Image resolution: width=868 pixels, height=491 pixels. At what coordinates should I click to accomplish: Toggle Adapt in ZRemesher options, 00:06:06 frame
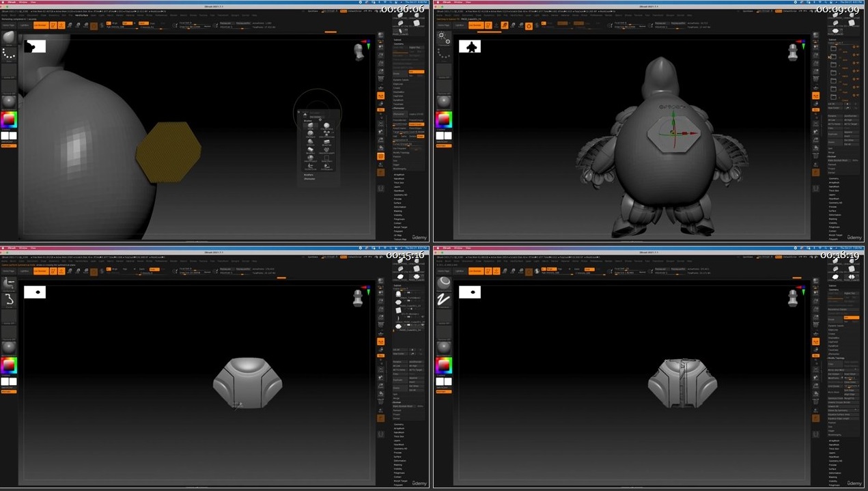pos(419,137)
